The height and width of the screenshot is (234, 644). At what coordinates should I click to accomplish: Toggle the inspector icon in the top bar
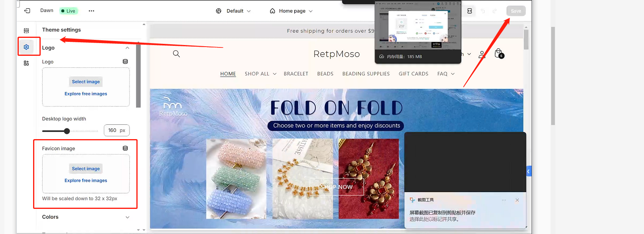[x=470, y=11]
